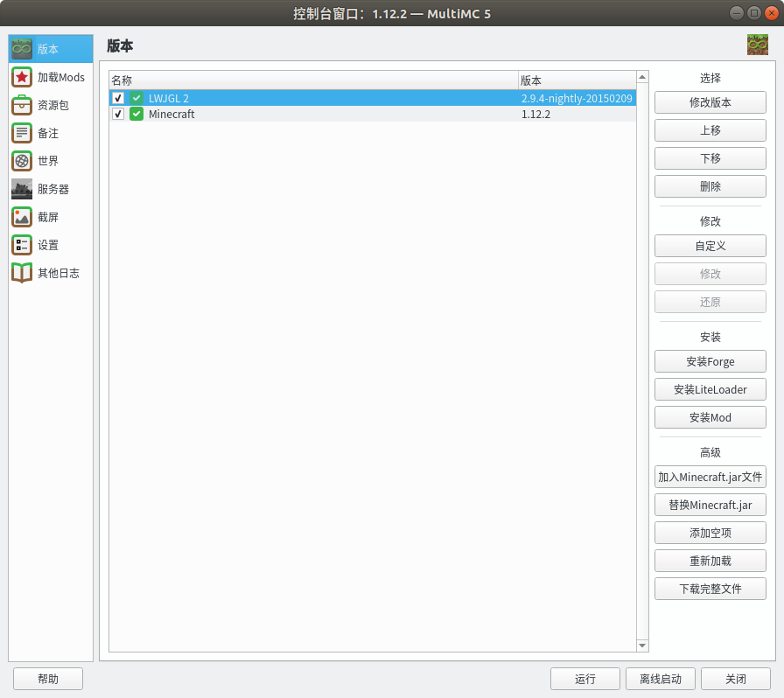Show the 截屏 page

pyautogui.click(x=51, y=217)
